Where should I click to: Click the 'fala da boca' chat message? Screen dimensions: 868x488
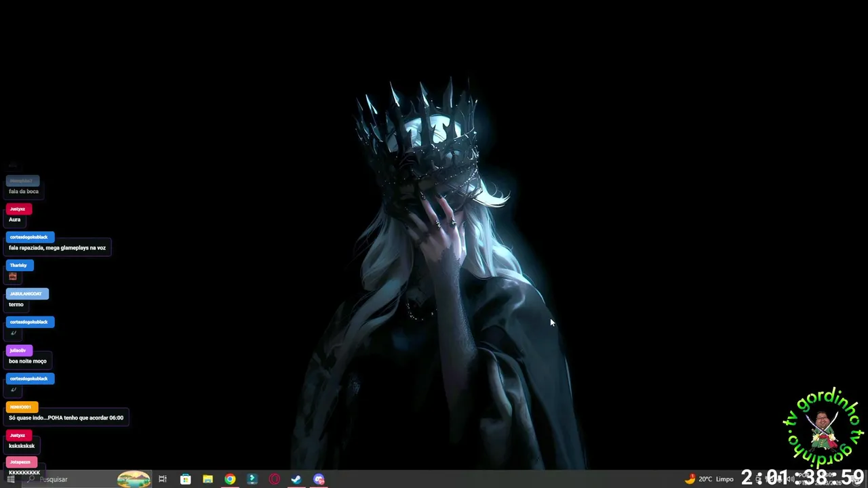(24, 191)
